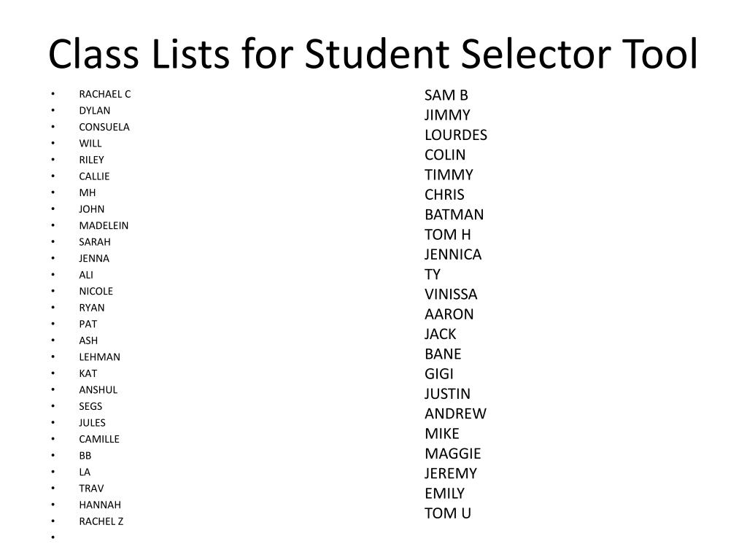Select NICOLE in the bulleted list

[x=96, y=292]
